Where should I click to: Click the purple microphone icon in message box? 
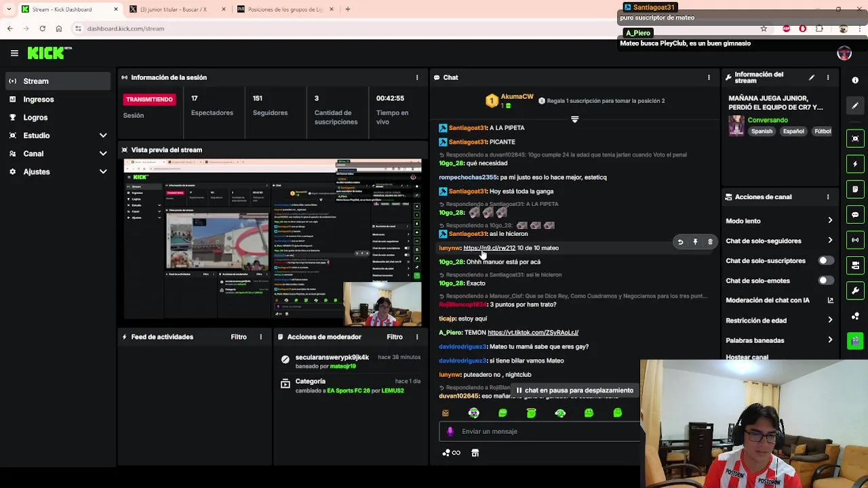tap(450, 431)
